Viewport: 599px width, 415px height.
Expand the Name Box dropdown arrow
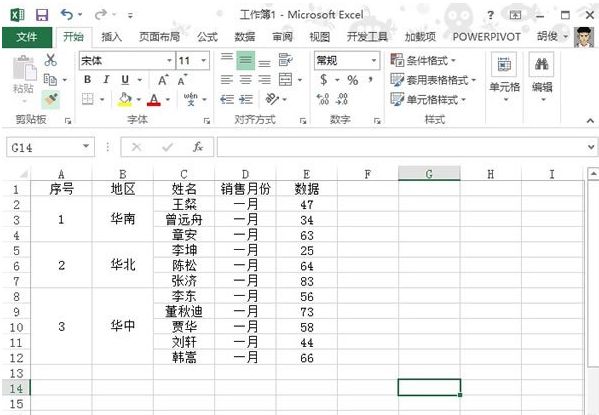click(x=86, y=147)
